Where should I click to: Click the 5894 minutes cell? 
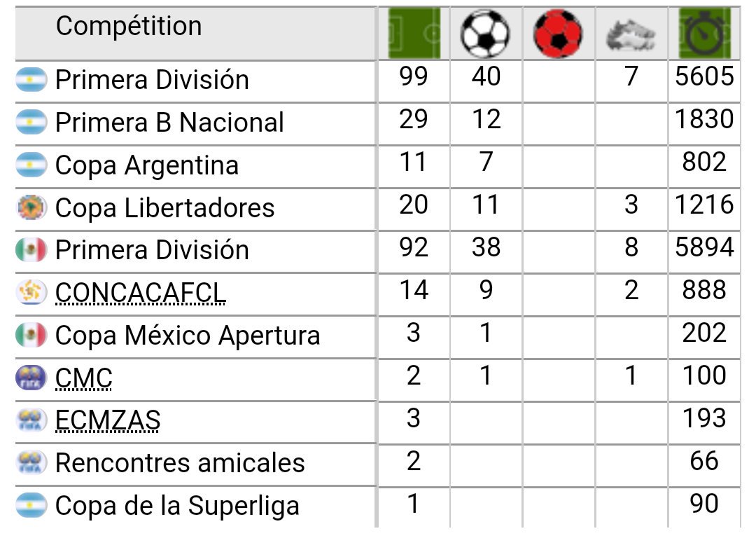704,248
